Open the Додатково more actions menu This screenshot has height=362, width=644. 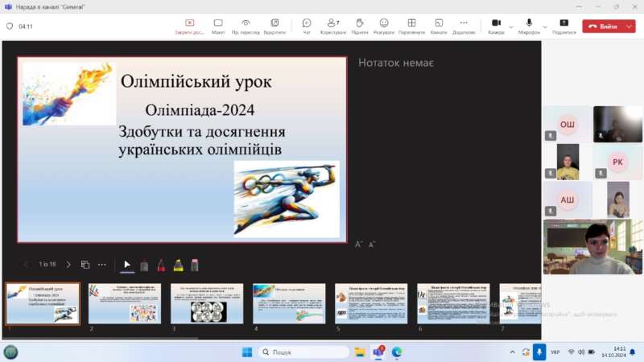point(464,26)
